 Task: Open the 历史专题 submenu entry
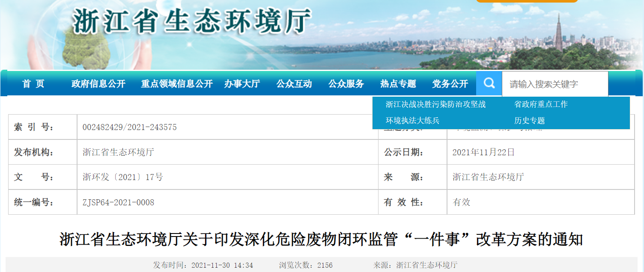(x=529, y=121)
